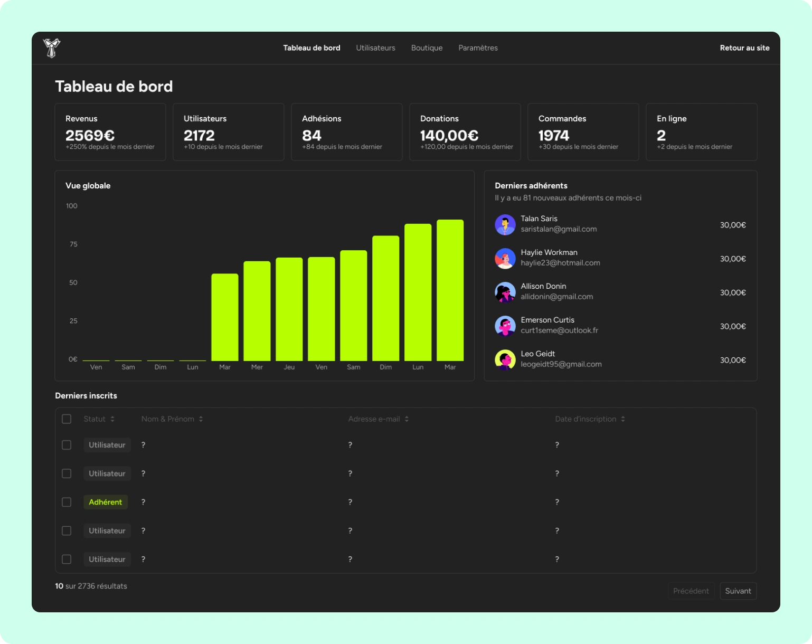
Task: Click the Précédent pagination button
Action: 691,591
